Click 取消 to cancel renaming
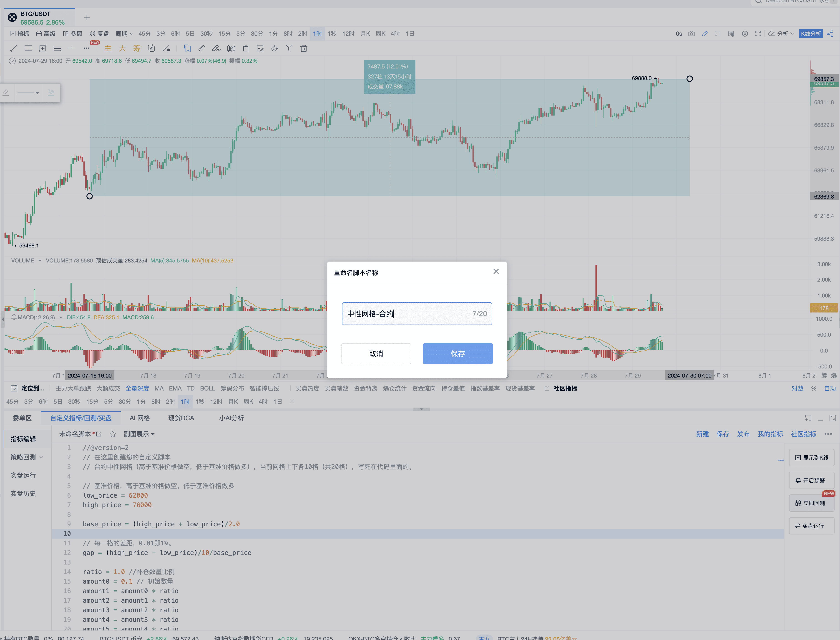This screenshot has height=640, width=840. point(376,353)
